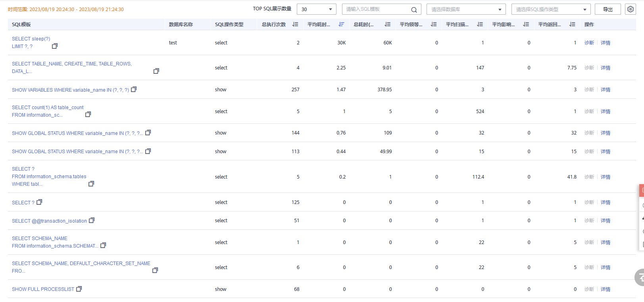Copy the SELECT count(1) AS table_count template
Screen dimensions: 644x302
[88, 114]
